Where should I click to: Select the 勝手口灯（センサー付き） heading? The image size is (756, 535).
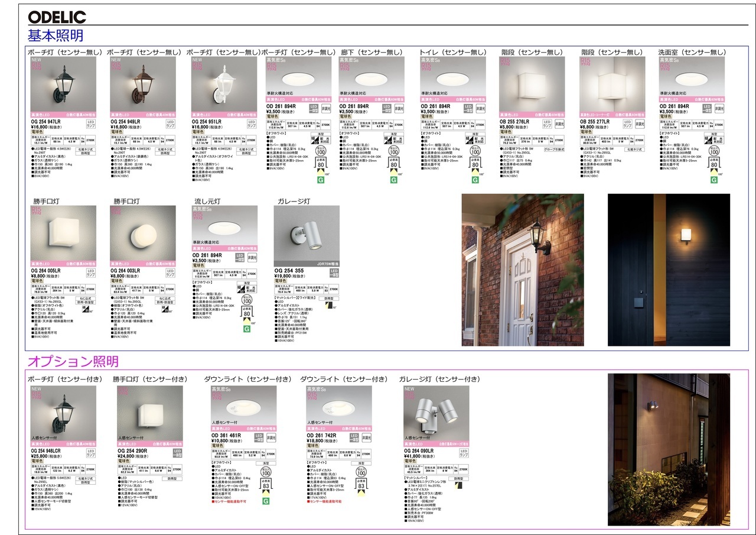click(151, 379)
